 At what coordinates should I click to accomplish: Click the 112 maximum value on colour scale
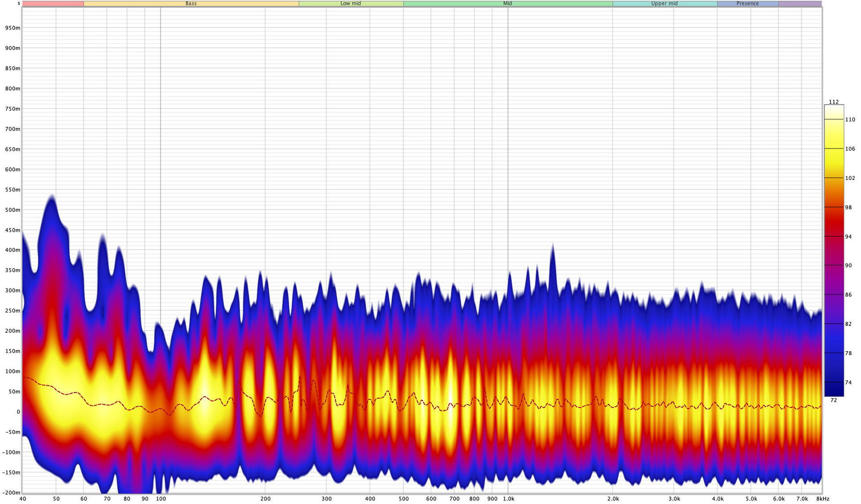(834, 102)
